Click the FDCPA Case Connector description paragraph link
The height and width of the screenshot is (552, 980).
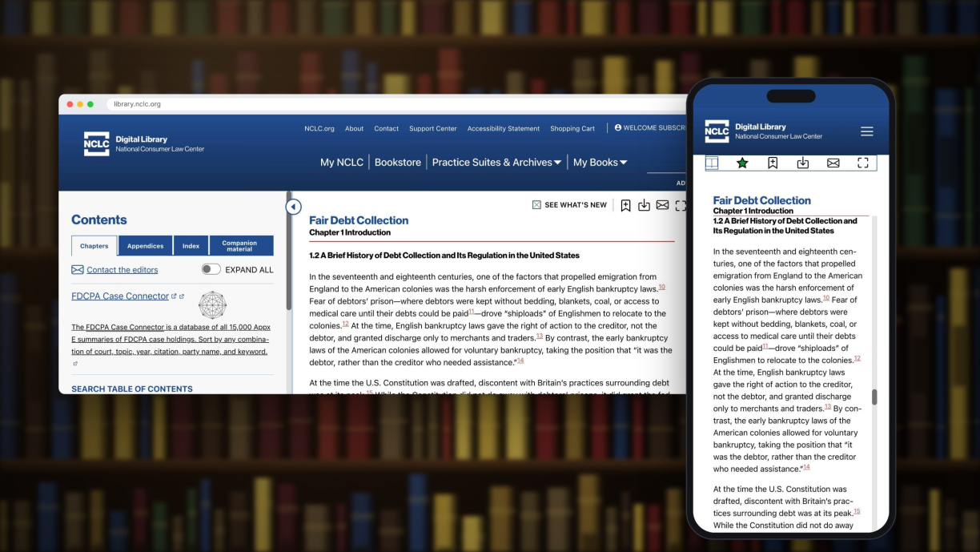click(x=170, y=339)
